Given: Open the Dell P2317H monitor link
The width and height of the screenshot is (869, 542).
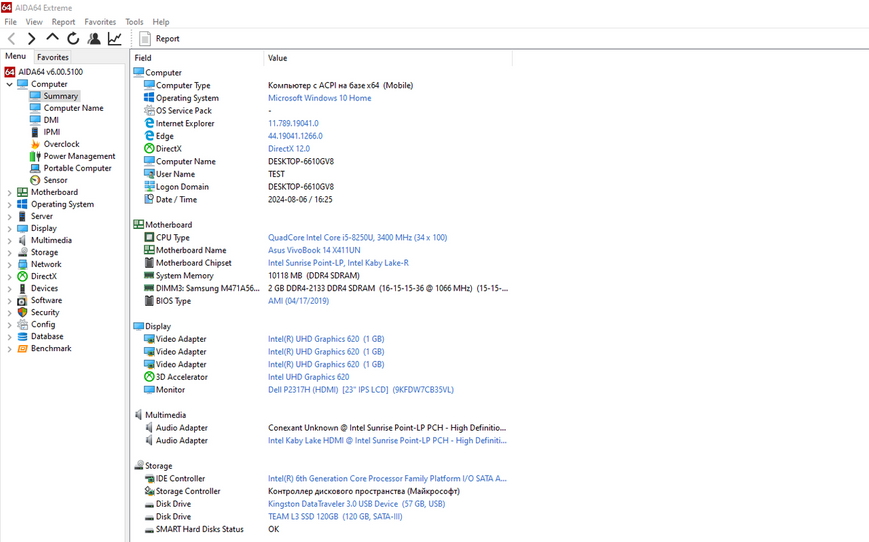Looking at the screenshot, I should [361, 390].
